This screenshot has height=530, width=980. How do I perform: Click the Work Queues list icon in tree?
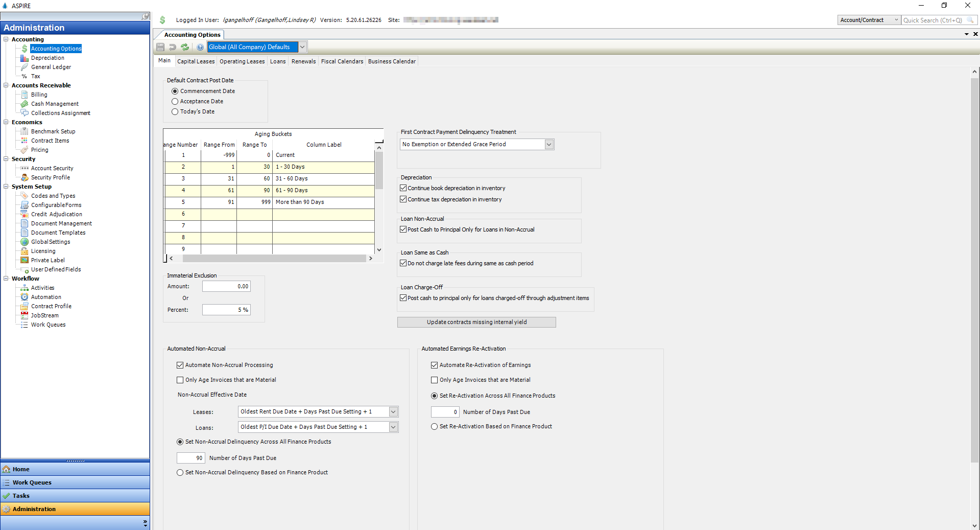tap(25, 325)
